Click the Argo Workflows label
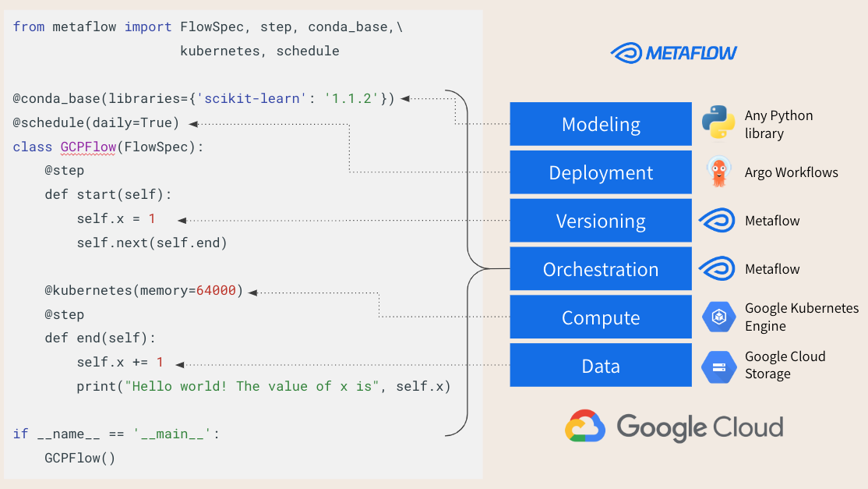Screen dimensions: 868x489 791,172
